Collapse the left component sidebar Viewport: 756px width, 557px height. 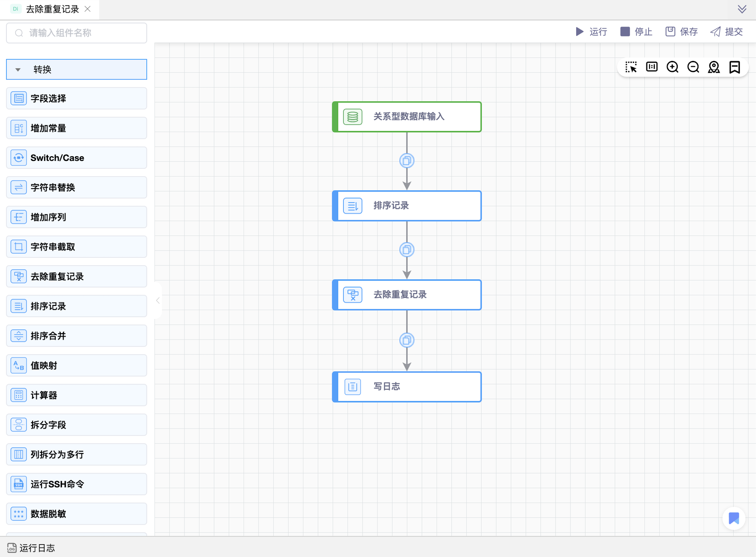pos(158,300)
